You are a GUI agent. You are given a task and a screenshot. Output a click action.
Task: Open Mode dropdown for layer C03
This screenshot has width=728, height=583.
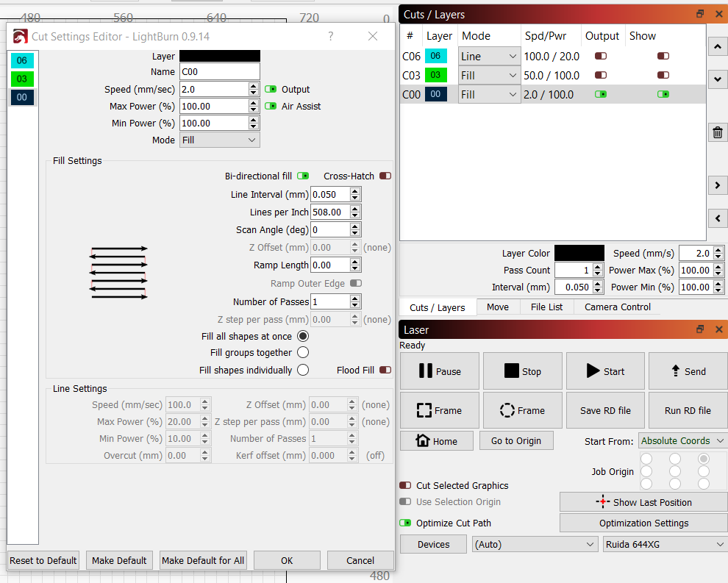pos(489,75)
